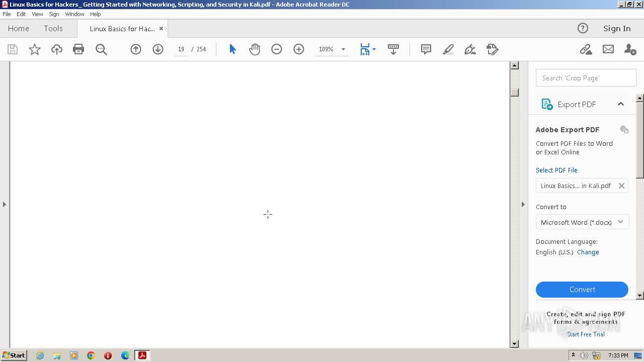Open the page fit options dropdown arrow
Image resolution: width=644 pixels, height=362 pixels.
pyautogui.click(x=374, y=49)
